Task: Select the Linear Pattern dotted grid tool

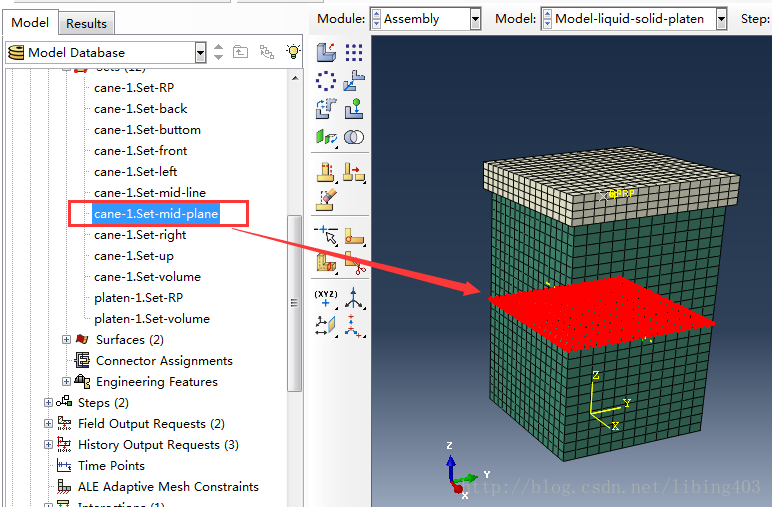Action: 354,52
